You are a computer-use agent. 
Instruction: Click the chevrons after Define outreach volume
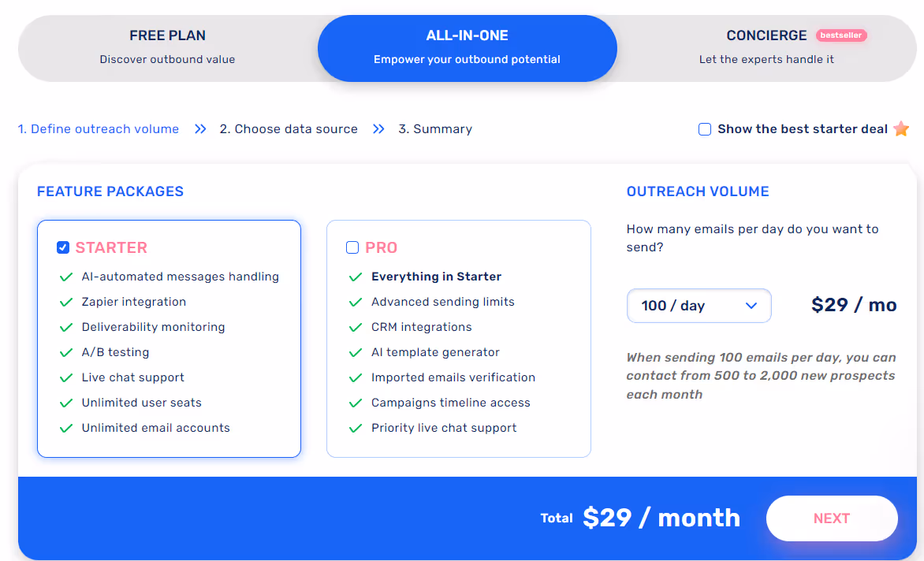coord(199,128)
